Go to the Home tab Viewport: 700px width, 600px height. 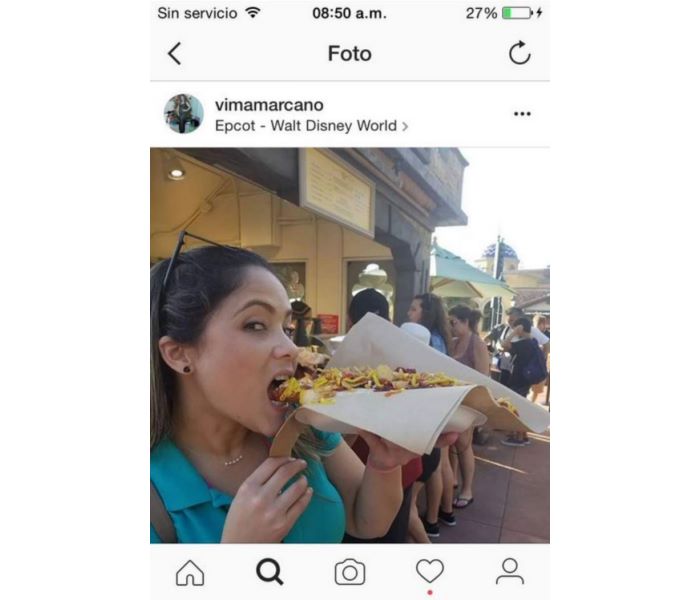tap(190, 572)
